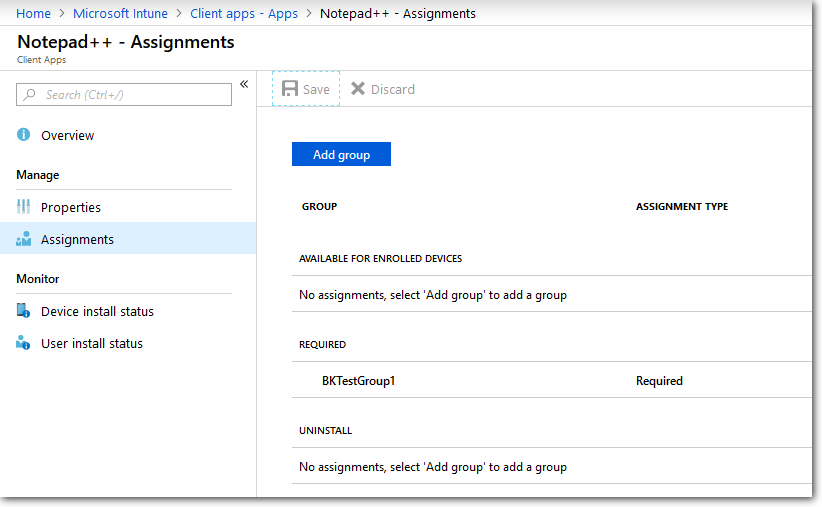This screenshot has width=822, height=507.
Task: Go to Home breadcrumb link
Action: tap(34, 13)
